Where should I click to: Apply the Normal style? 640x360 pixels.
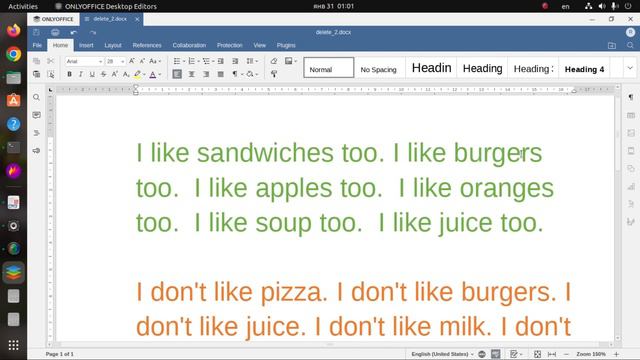tap(329, 68)
